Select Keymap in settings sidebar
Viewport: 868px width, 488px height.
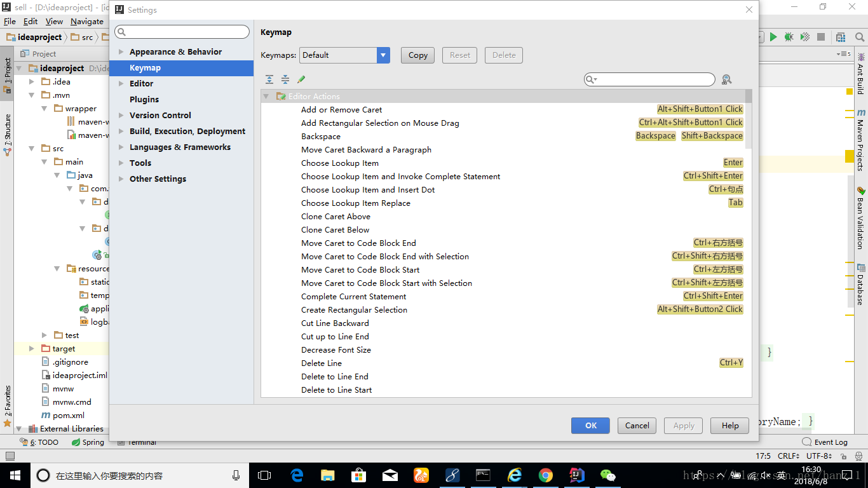[181, 68]
